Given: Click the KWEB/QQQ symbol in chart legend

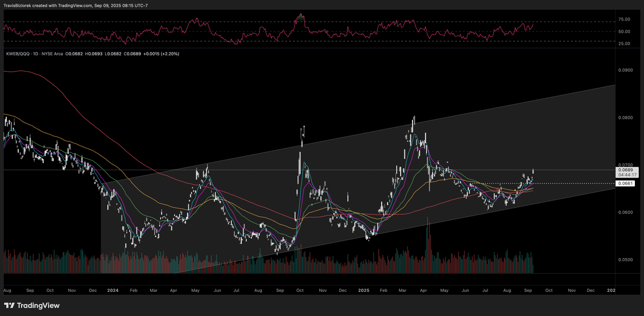Looking at the screenshot, I should (18, 54).
